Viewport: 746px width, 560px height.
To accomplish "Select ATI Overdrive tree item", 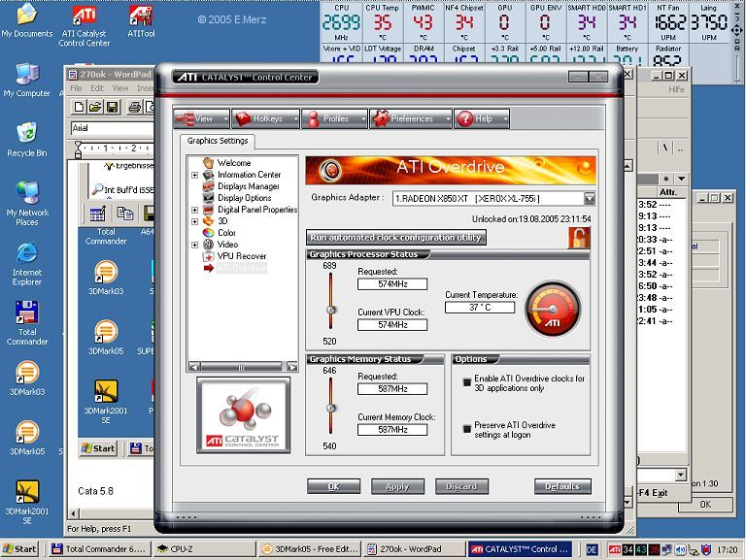I will (x=242, y=268).
